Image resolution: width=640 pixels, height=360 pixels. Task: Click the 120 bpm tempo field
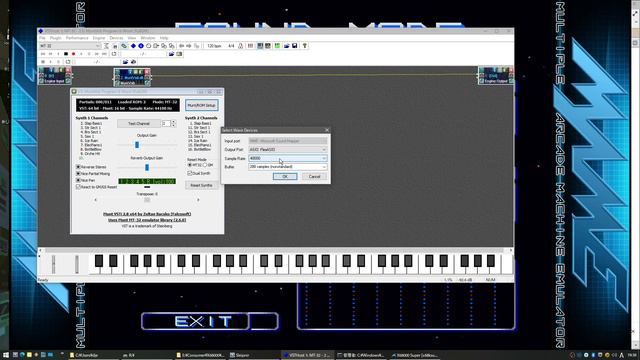click(214, 46)
